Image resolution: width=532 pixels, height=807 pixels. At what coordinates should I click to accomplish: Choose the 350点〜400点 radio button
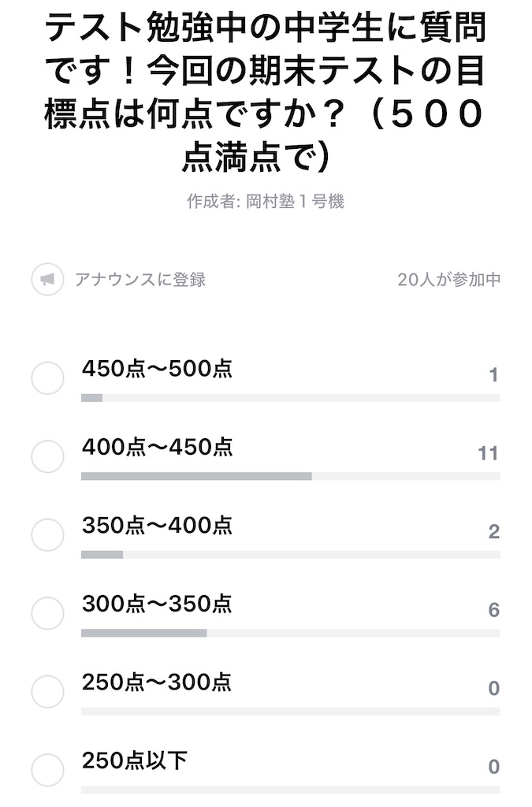click(47, 535)
